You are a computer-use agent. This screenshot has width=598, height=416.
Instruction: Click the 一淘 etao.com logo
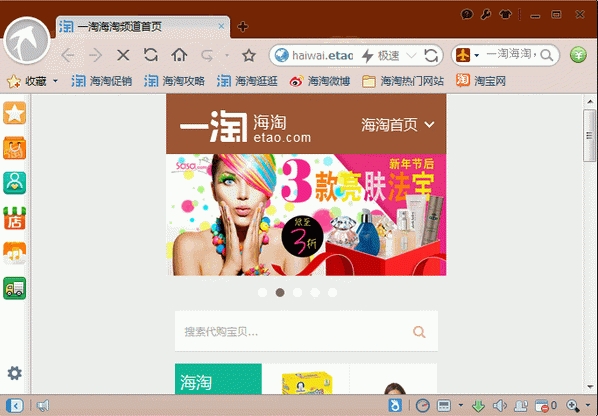click(x=245, y=126)
